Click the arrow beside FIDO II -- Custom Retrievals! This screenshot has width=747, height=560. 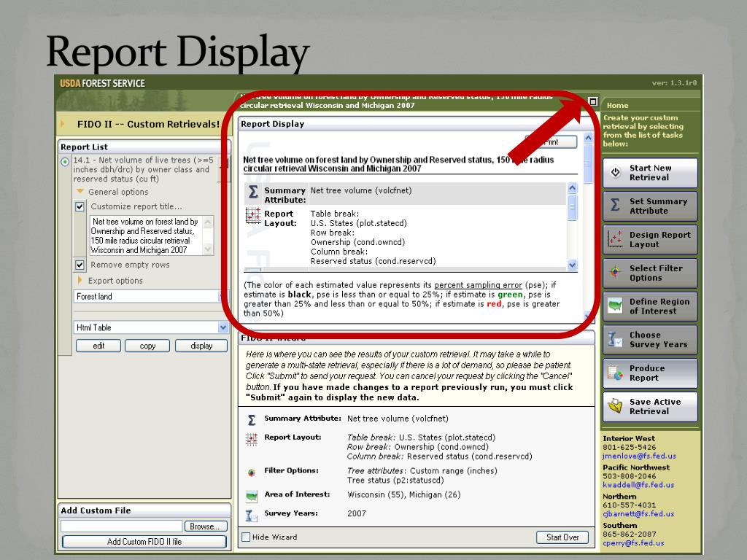point(62,124)
